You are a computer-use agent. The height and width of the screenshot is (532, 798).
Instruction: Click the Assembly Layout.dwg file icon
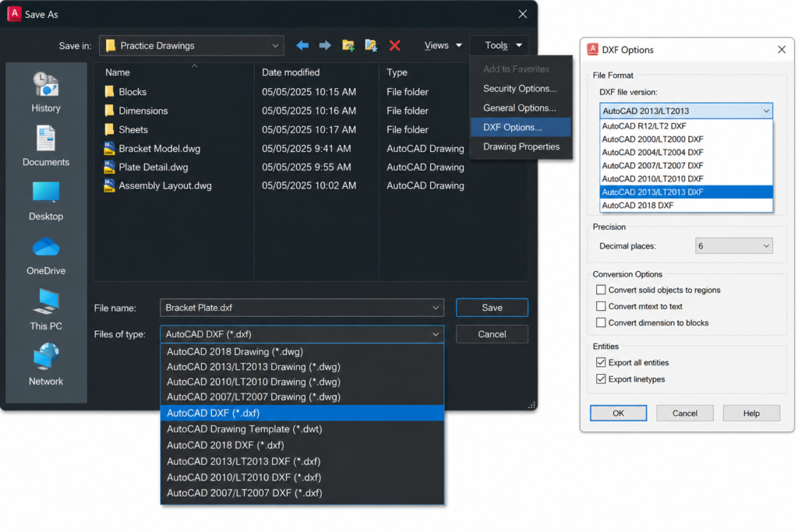(109, 185)
